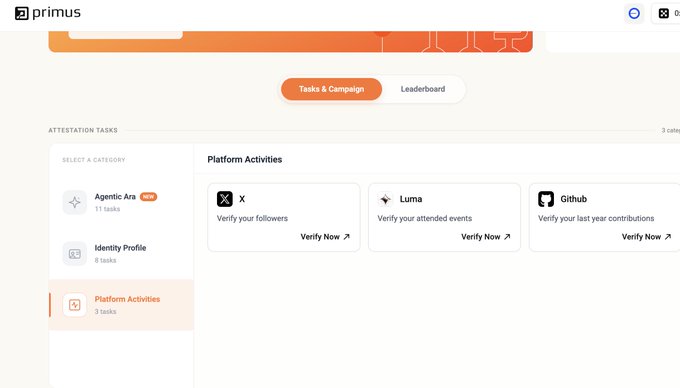The width and height of the screenshot is (680, 388).
Task: Open the Agentic Ara category
Action: [121, 202]
